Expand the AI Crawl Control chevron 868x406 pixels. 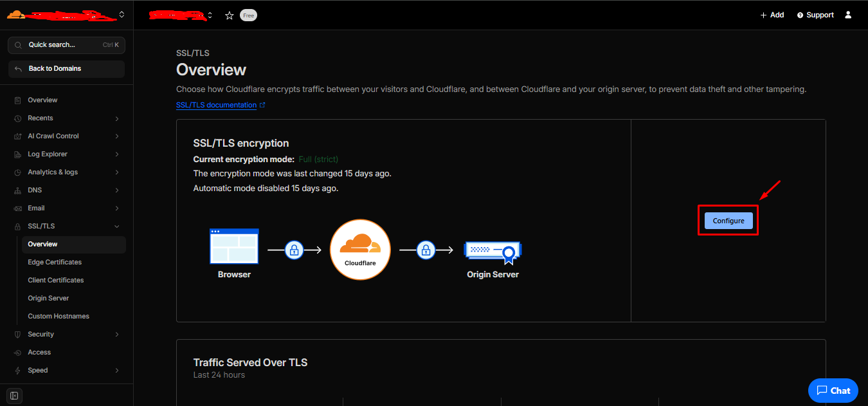click(x=117, y=136)
